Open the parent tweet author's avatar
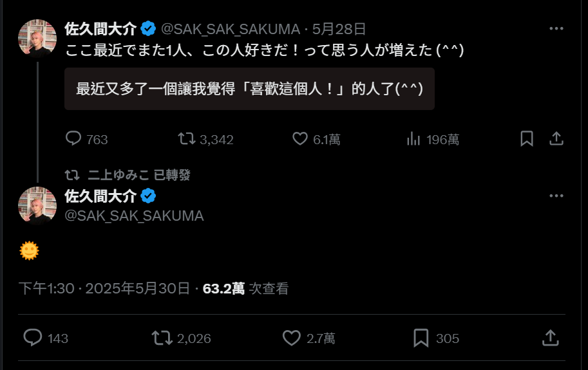 tap(37, 39)
